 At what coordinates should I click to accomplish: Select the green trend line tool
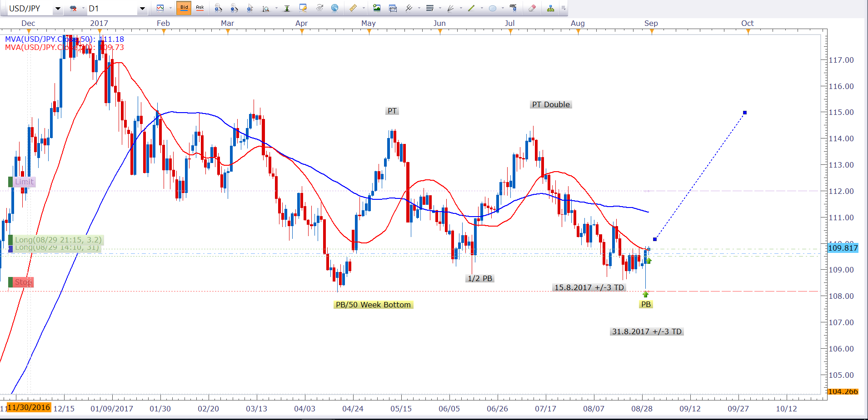pyautogui.click(x=471, y=8)
